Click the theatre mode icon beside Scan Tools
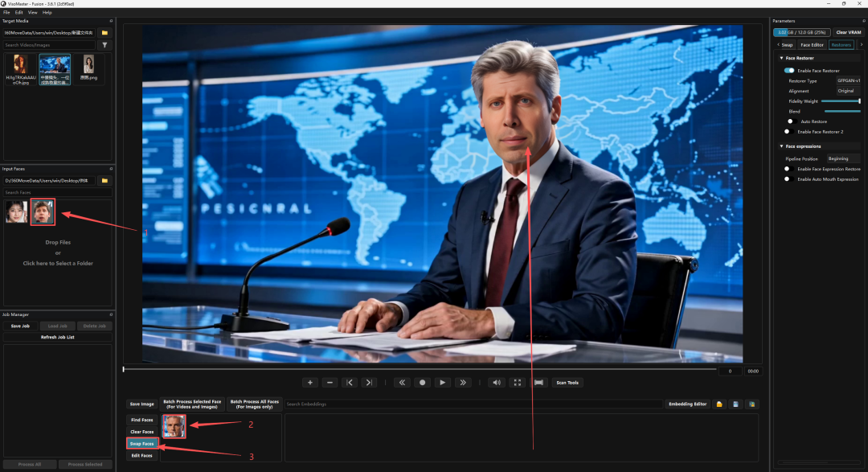 (538, 382)
